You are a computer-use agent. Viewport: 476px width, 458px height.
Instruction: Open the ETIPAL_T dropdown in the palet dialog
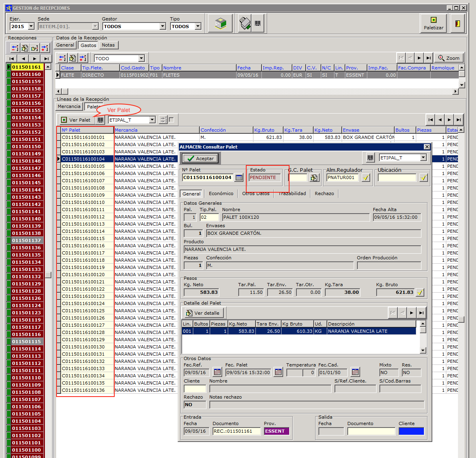click(x=423, y=158)
